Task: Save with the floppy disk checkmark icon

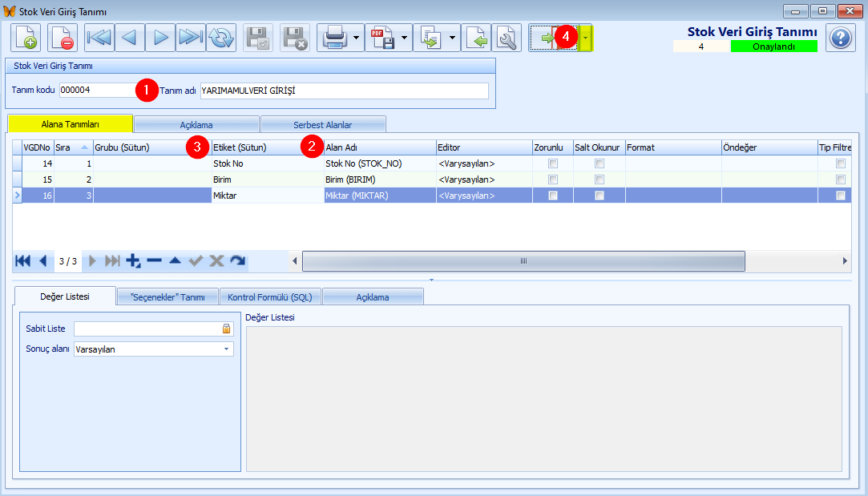Action: [258, 38]
